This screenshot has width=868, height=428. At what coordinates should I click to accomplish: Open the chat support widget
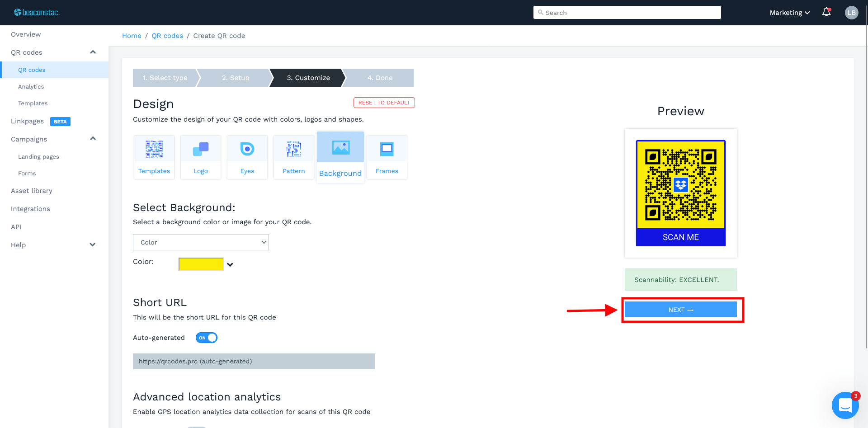pyautogui.click(x=845, y=405)
